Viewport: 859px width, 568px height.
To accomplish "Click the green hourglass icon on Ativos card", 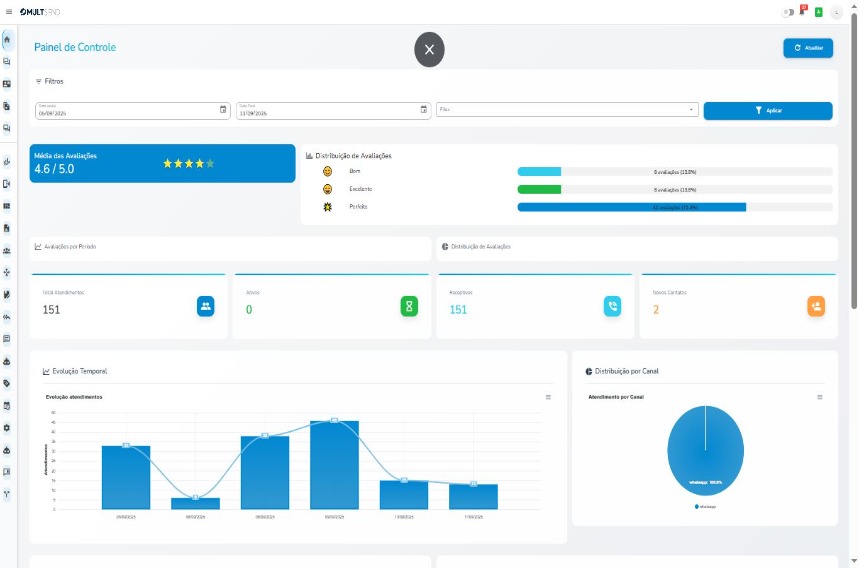I will pos(409,307).
